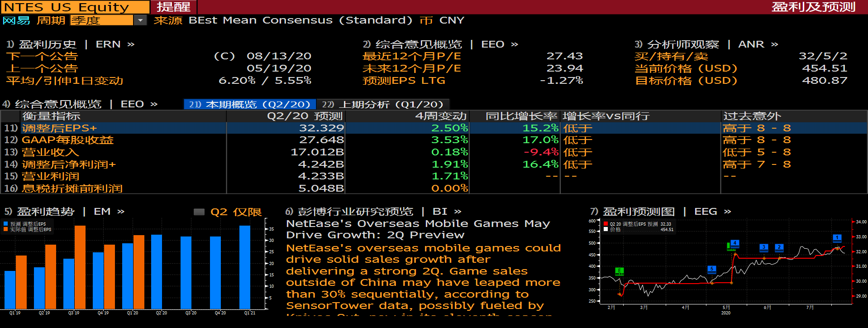Click the 季度 period field
The height and width of the screenshot is (328, 868).
pyautogui.click(x=102, y=20)
